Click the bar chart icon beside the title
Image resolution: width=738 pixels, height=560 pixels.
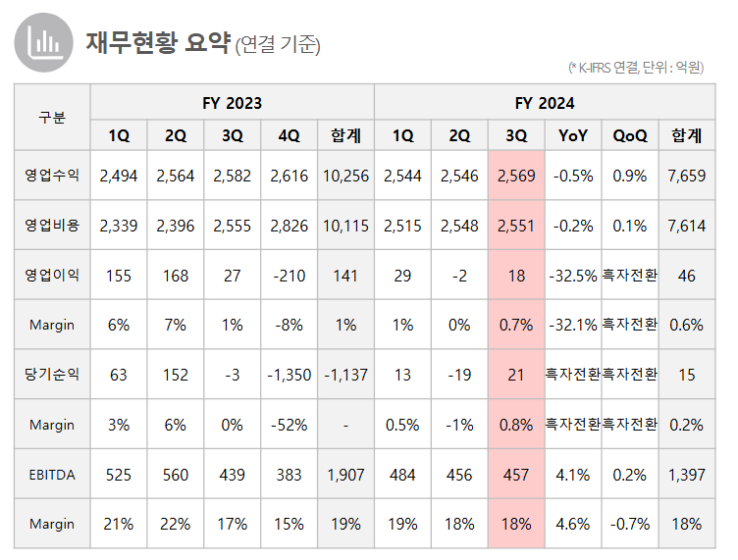click(x=43, y=42)
